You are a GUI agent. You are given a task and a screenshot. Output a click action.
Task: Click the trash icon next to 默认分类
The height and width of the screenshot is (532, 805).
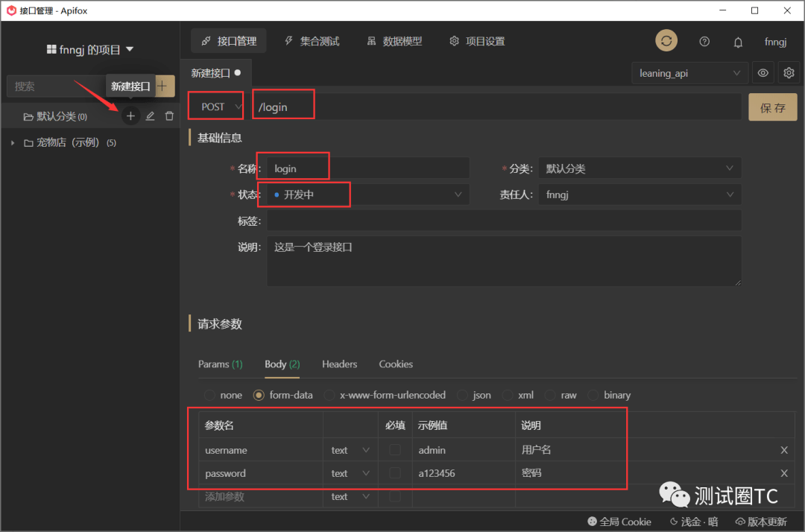[169, 115]
